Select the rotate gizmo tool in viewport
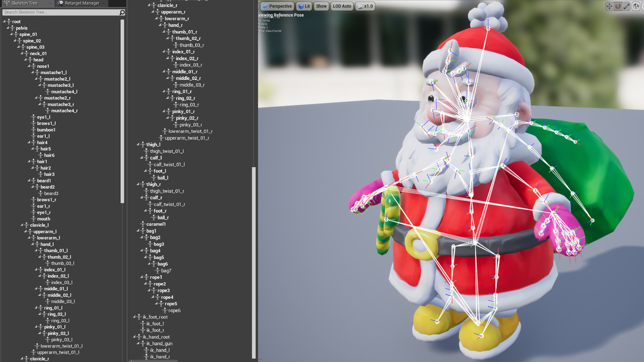 tap(618, 6)
